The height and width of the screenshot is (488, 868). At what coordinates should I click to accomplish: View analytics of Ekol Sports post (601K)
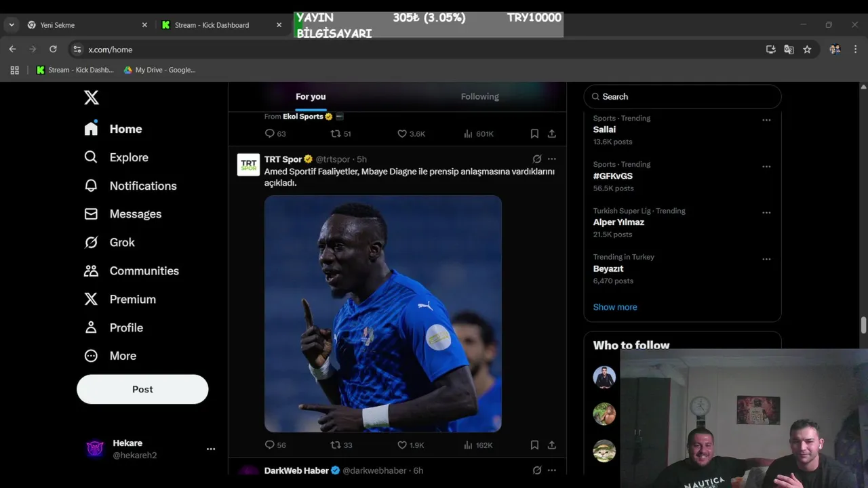[x=478, y=134]
